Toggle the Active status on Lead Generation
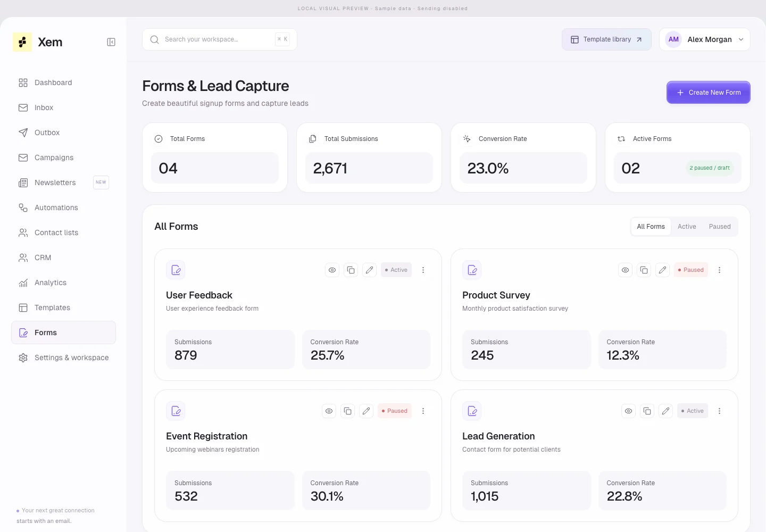Viewport: 766px width, 532px height. coord(693,411)
